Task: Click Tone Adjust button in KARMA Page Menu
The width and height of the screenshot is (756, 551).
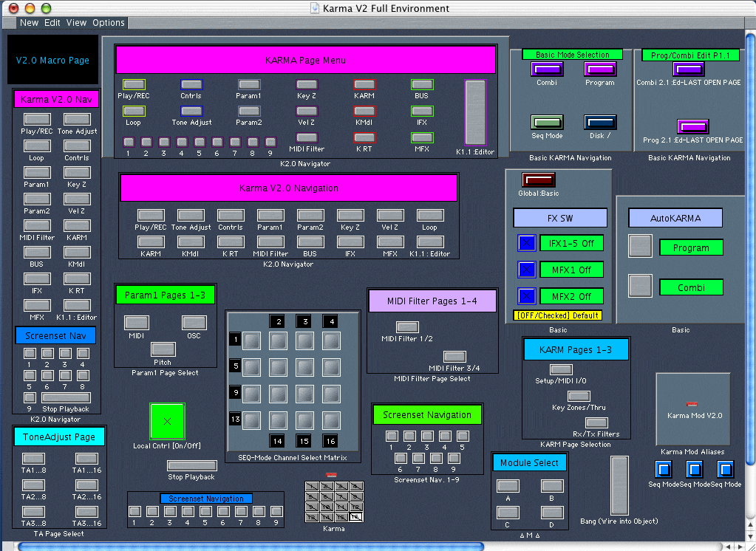Action: (191, 111)
